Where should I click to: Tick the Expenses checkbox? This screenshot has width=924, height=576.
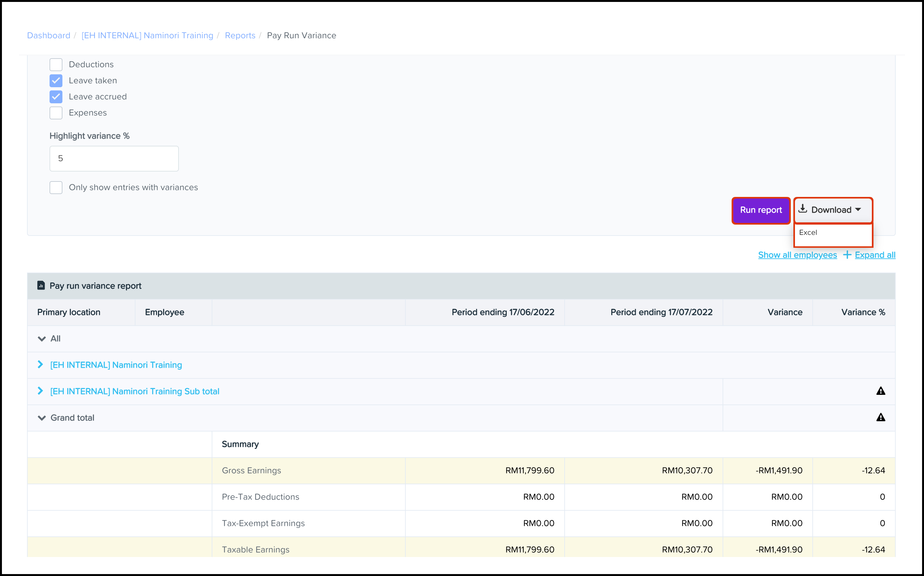coord(56,113)
